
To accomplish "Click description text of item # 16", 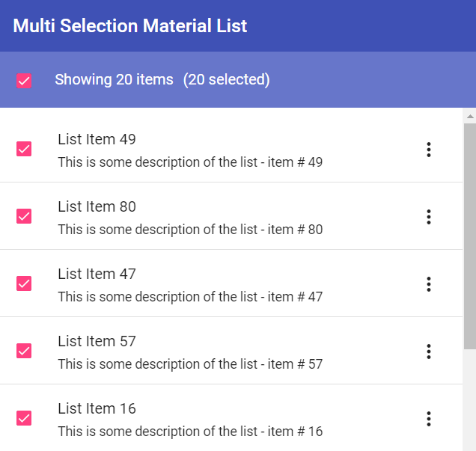I will coord(190,432).
